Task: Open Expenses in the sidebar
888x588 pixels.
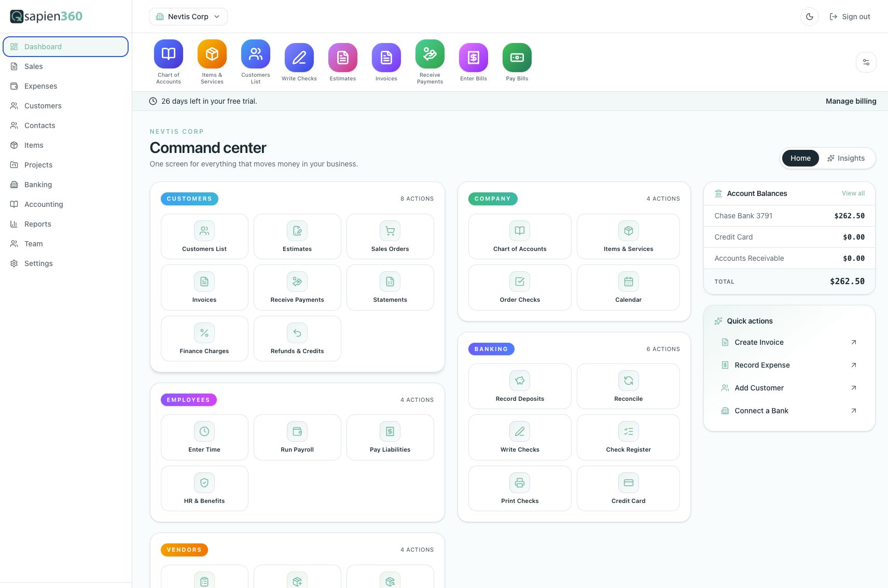Action: click(x=66, y=86)
